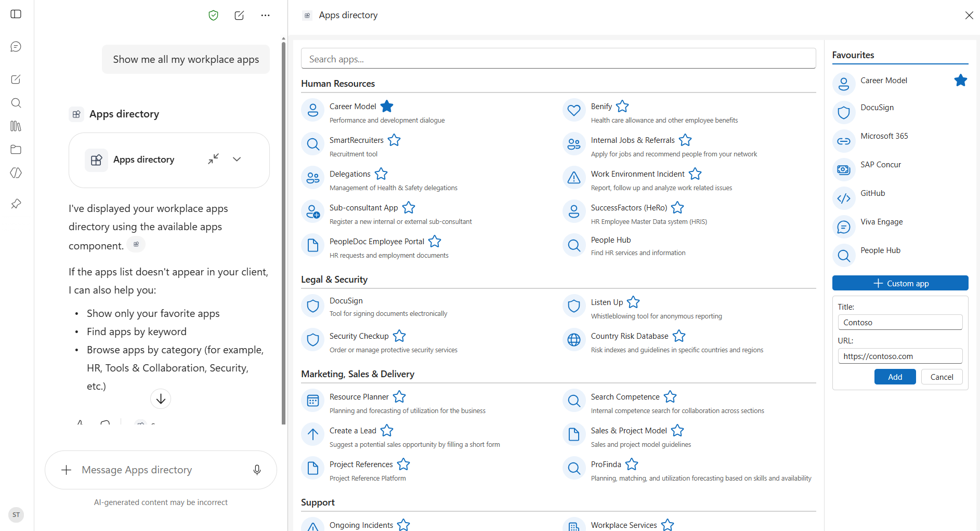The image size is (980, 531).
Task: Open the DocuSign app under Legal & Security
Action: click(x=346, y=301)
